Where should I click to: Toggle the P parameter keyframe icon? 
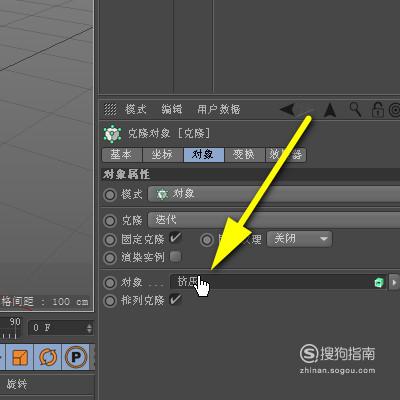[76, 357]
